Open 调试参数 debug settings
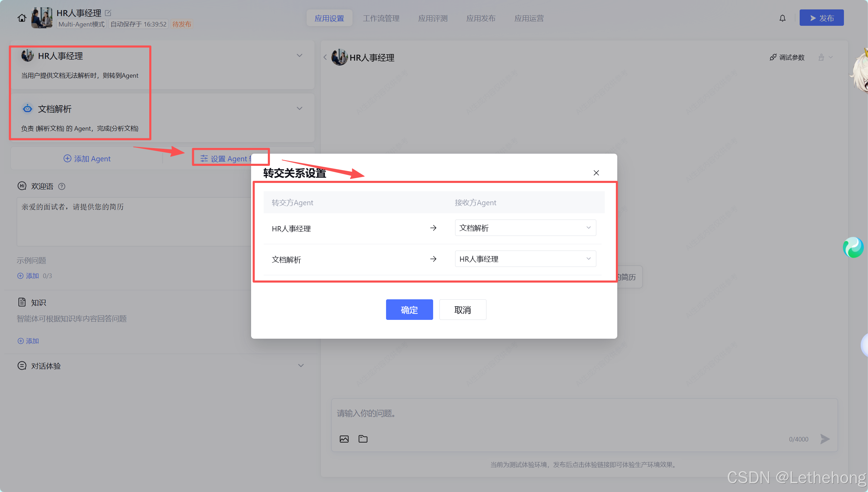This screenshot has width=868, height=492. tap(787, 57)
